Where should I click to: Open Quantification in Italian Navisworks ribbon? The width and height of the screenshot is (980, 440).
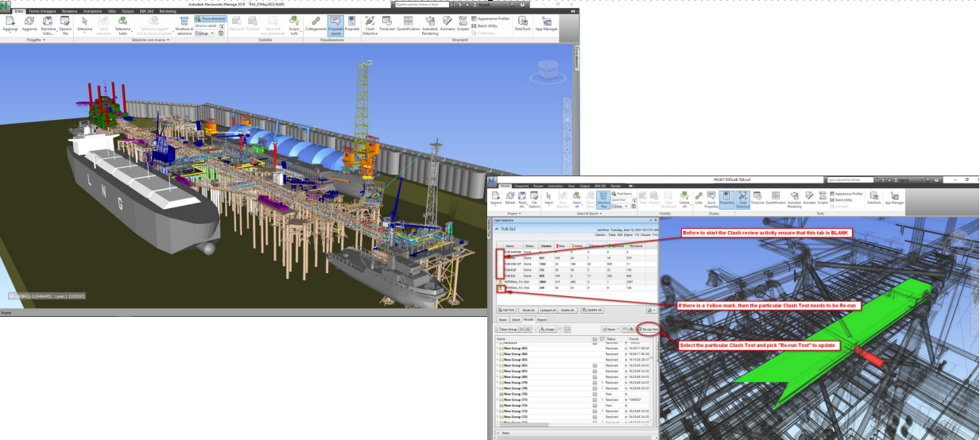tap(409, 23)
